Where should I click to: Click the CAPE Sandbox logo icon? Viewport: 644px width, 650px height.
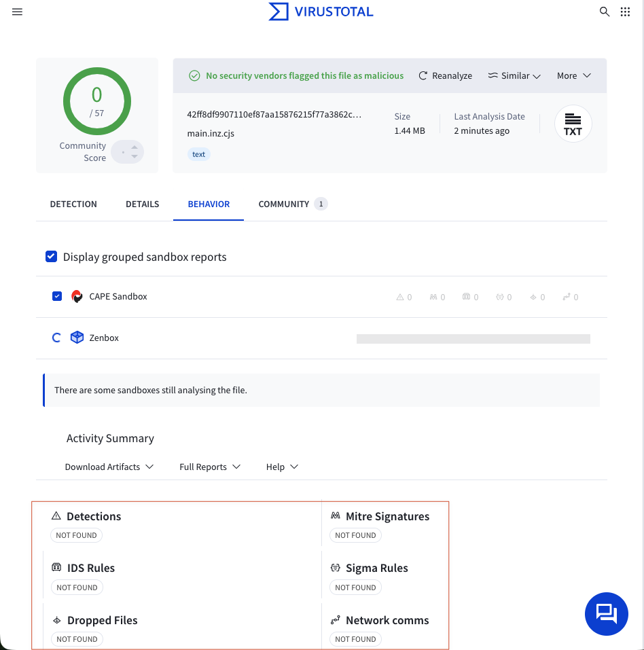click(x=77, y=296)
